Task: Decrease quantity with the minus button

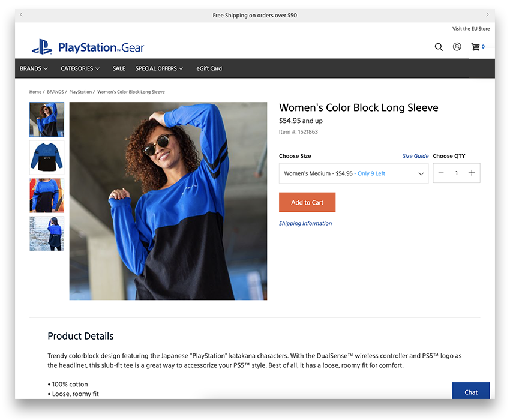Action: click(x=441, y=173)
